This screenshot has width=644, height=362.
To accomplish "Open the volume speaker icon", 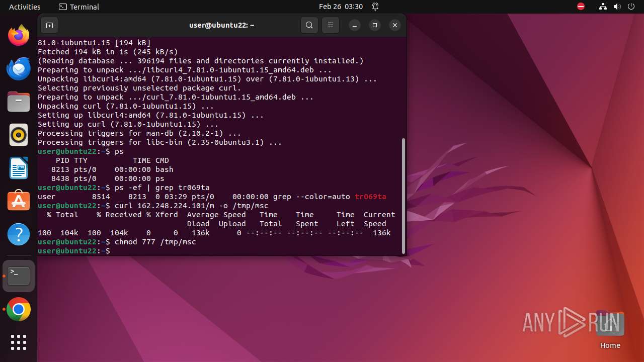I will click(x=617, y=7).
